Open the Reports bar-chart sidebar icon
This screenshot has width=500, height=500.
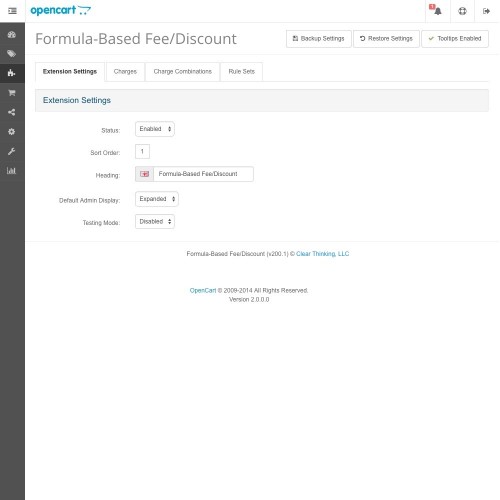(x=12, y=171)
